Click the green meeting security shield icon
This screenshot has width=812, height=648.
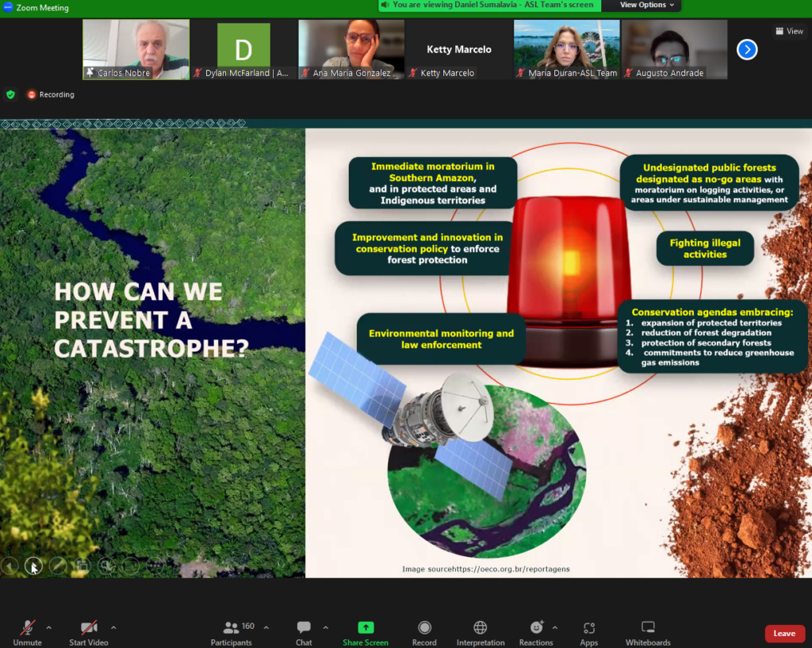11,94
